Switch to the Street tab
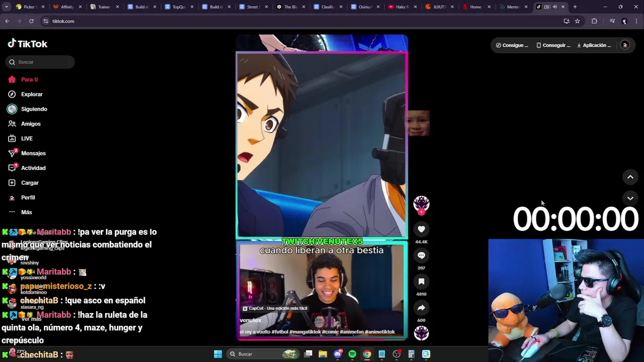Viewport: 644px width, 362px height. click(x=253, y=7)
